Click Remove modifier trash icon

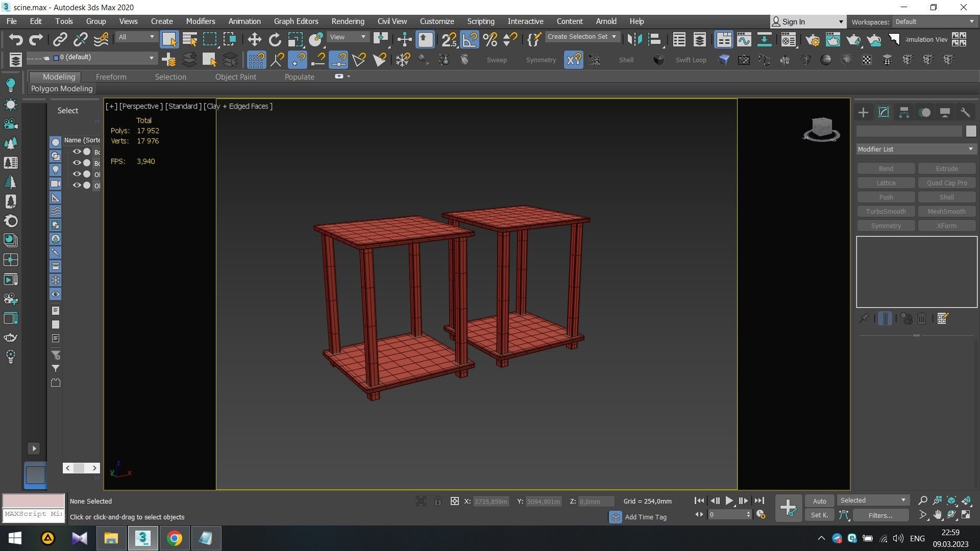pos(922,319)
